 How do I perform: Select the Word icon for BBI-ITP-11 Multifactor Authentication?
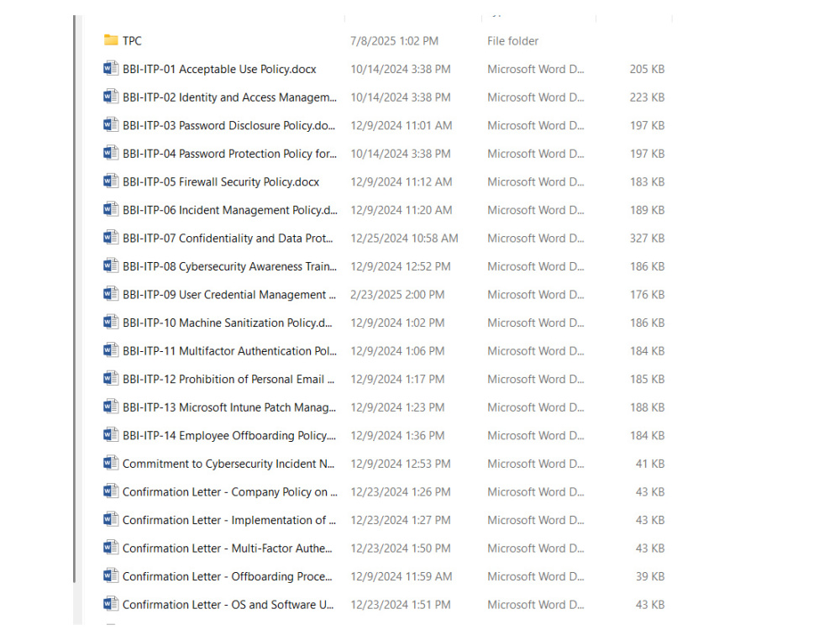[111, 351]
